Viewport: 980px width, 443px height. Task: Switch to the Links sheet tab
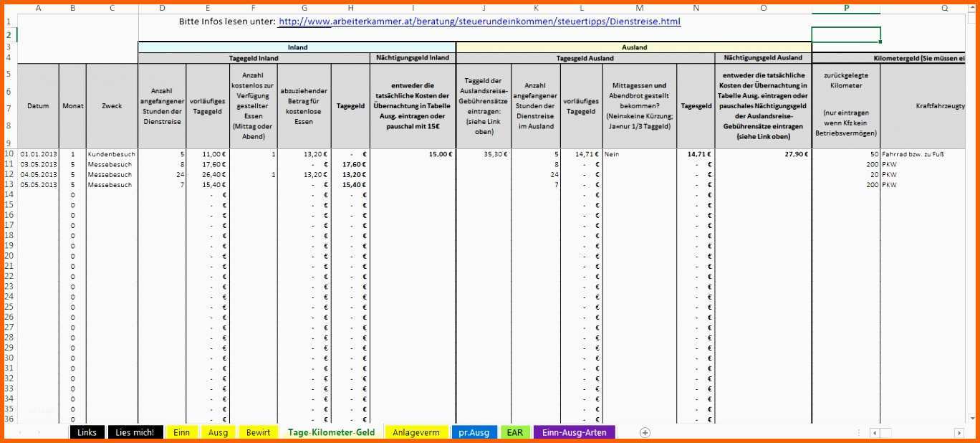pos(87,432)
